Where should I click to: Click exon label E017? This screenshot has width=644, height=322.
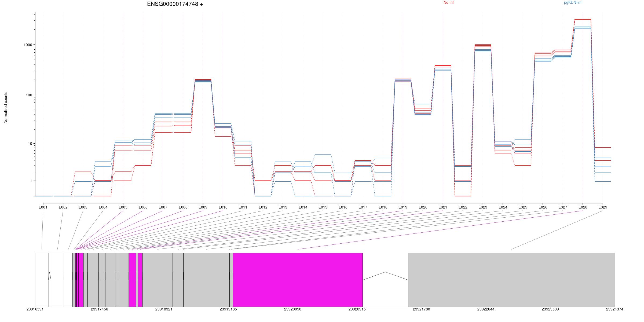363,207
